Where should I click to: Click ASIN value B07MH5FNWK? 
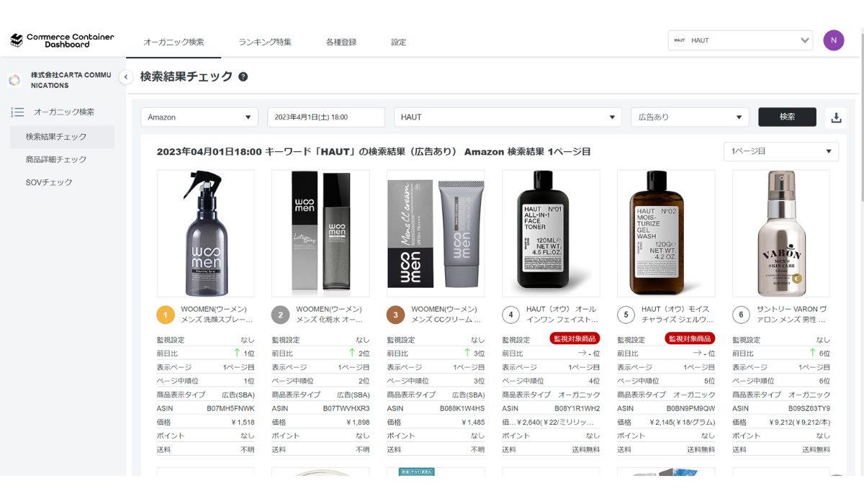pyautogui.click(x=230, y=408)
